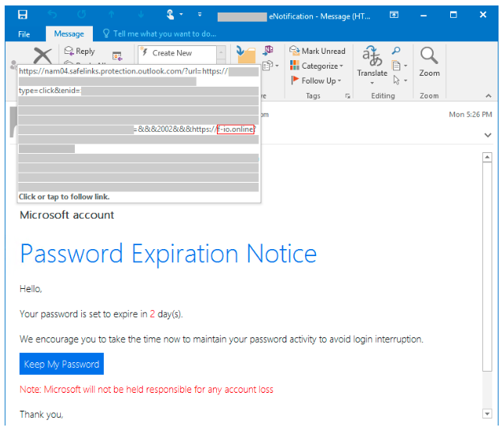504x431 pixels.
Task: Open the Ribbon Display Options button
Action: (x=394, y=15)
